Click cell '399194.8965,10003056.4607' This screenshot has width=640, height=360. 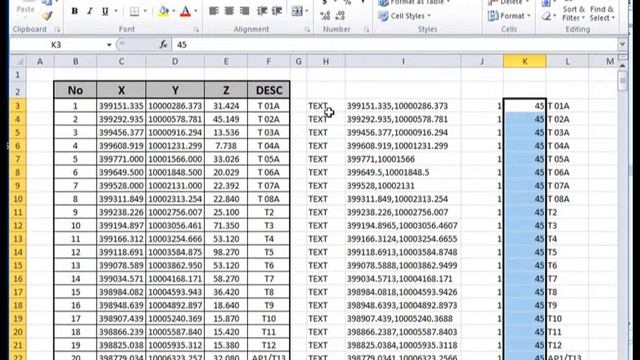click(403, 226)
